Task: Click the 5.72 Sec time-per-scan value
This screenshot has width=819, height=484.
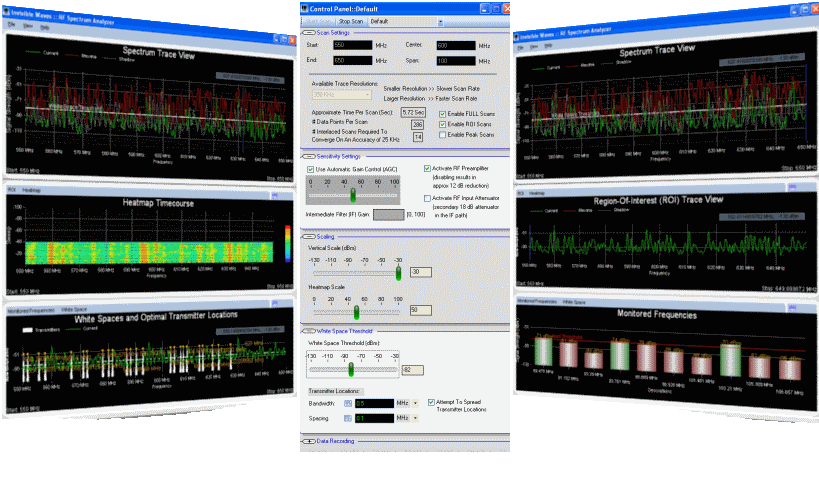Action: (x=413, y=112)
